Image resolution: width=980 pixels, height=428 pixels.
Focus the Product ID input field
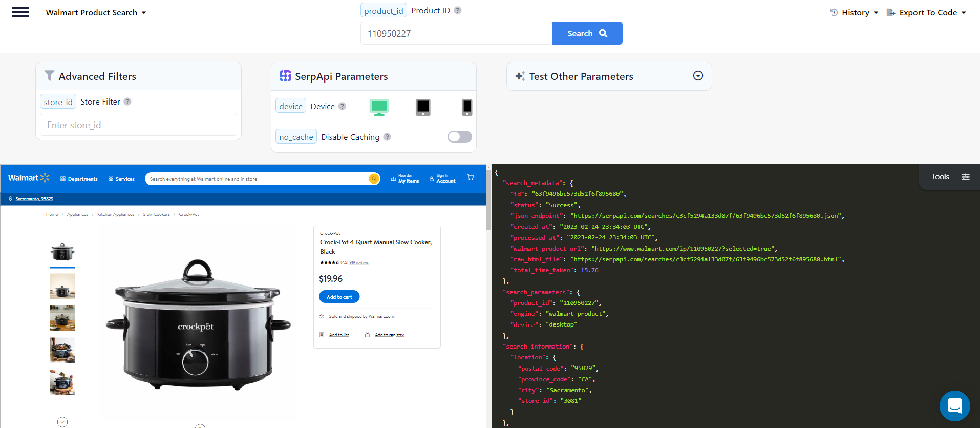pyautogui.click(x=456, y=33)
